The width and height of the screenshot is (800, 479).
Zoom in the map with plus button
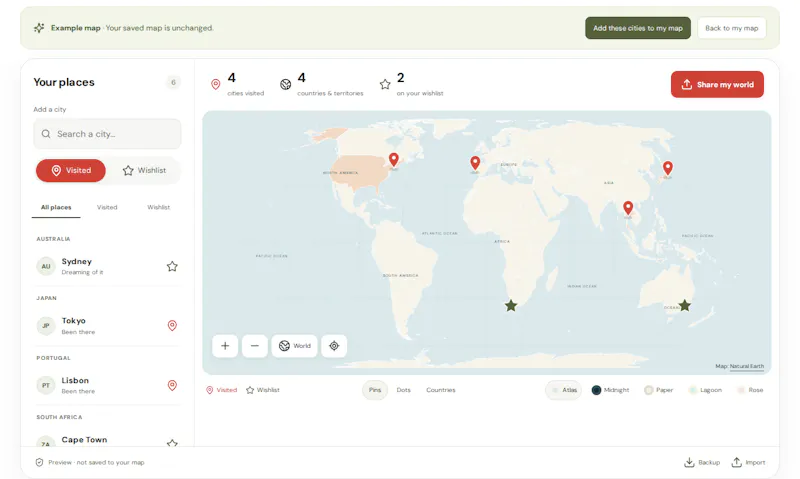click(225, 346)
